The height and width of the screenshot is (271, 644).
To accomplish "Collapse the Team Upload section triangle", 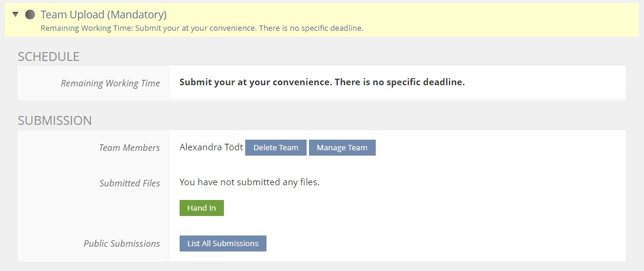I will (16, 14).
